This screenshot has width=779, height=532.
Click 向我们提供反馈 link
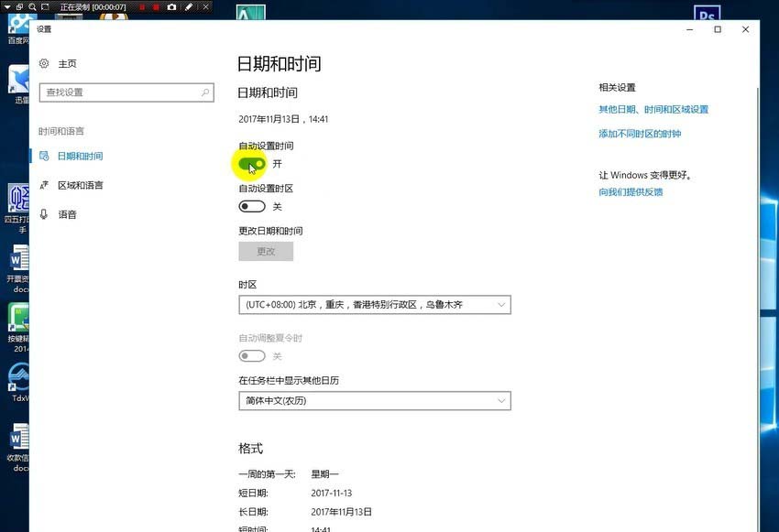[631, 192]
